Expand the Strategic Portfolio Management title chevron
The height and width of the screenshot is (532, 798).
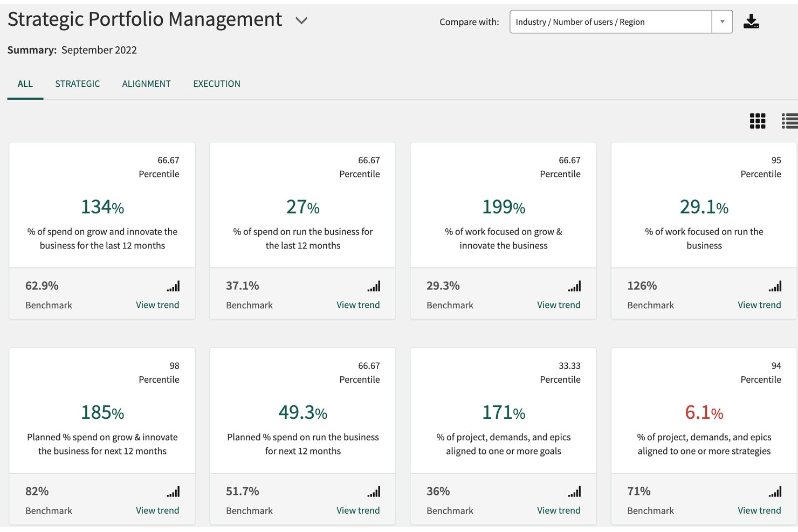(301, 20)
